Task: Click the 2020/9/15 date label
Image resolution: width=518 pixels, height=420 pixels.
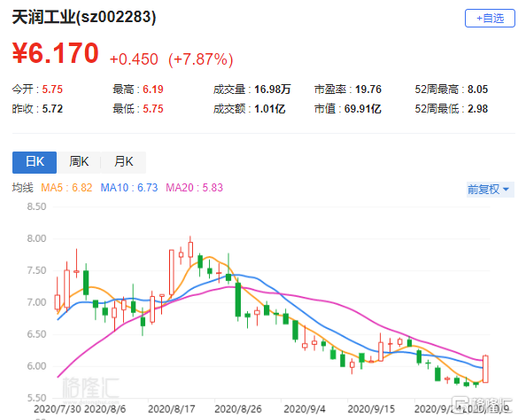Action: [x=371, y=409]
